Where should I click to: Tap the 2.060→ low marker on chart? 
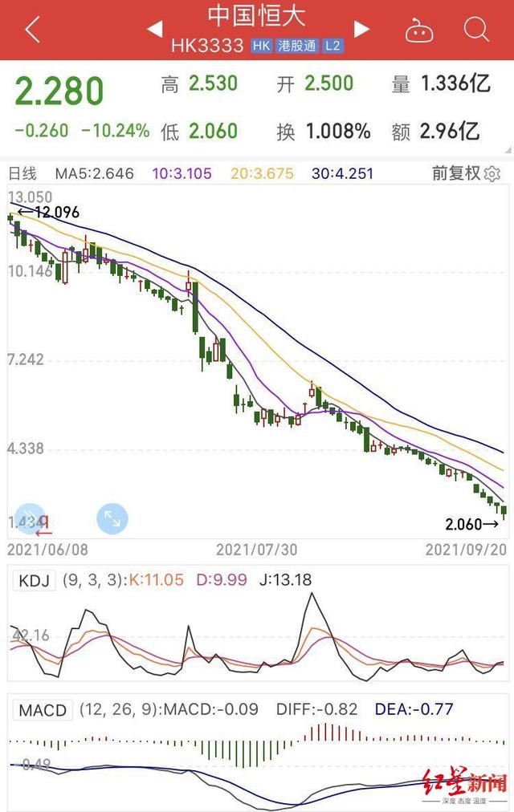coord(472,525)
